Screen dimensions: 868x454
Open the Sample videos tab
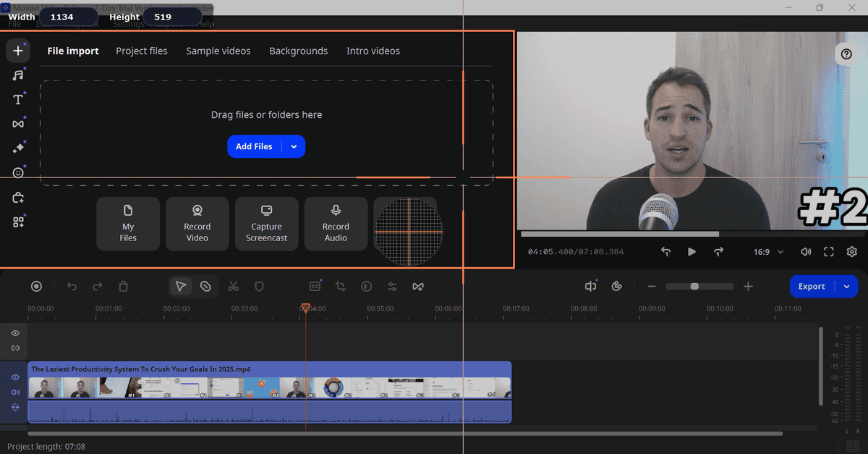[x=218, y=51]
